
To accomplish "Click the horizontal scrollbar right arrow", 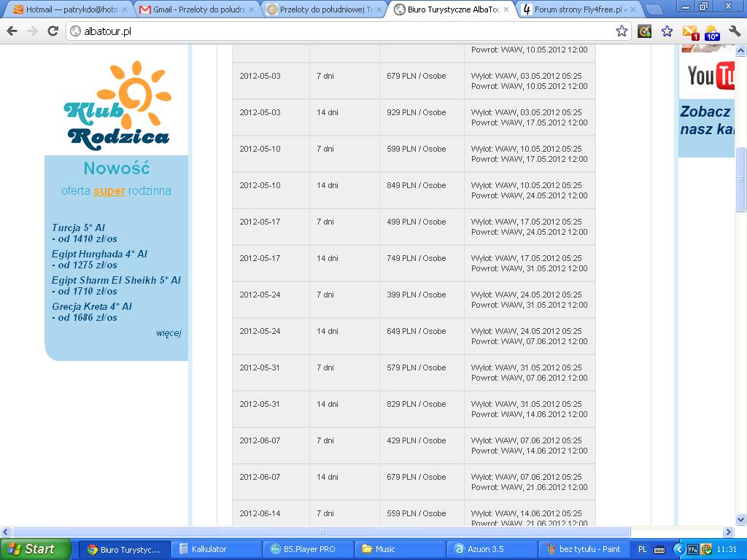I will point(729,532).
